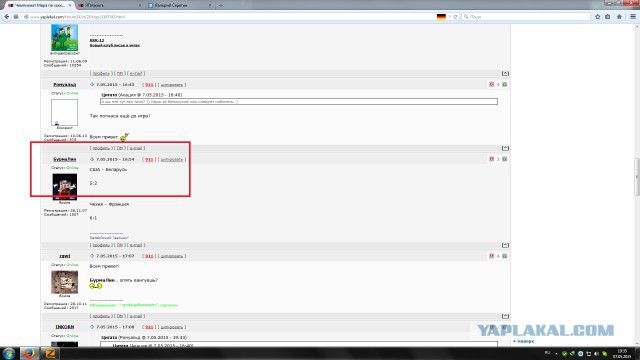The width and height of the screenshot is (640, 360).
Task: Click цитировать on the 17:07 post
Action: coord(171,256)
